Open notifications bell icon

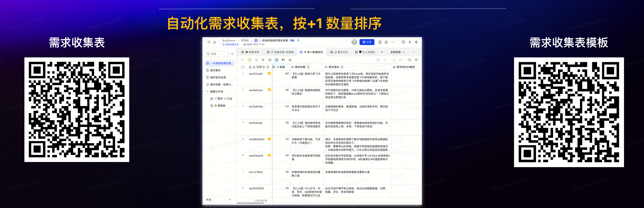coord(386,42)
